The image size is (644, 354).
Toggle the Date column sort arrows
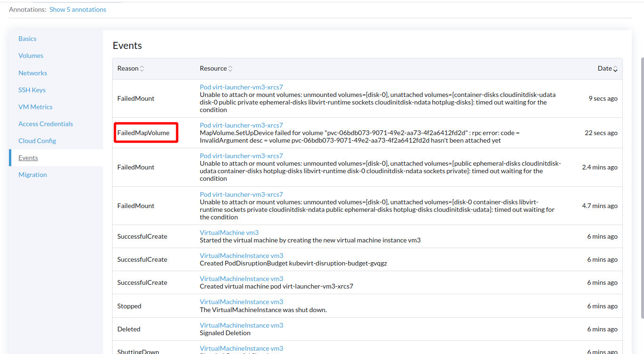[615, 69]
